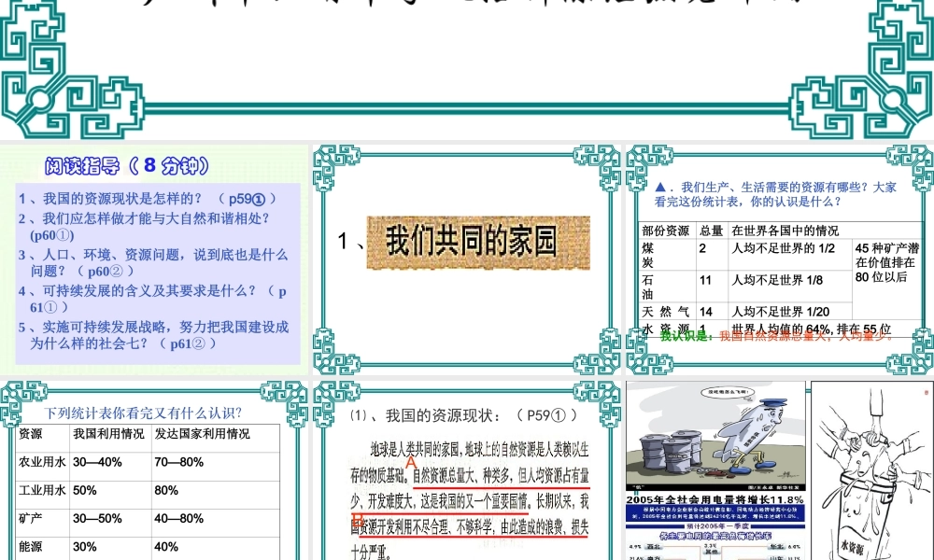Click the 在世界各国中的情况 table header
934x560 pixels.
(x=785, y=231)
